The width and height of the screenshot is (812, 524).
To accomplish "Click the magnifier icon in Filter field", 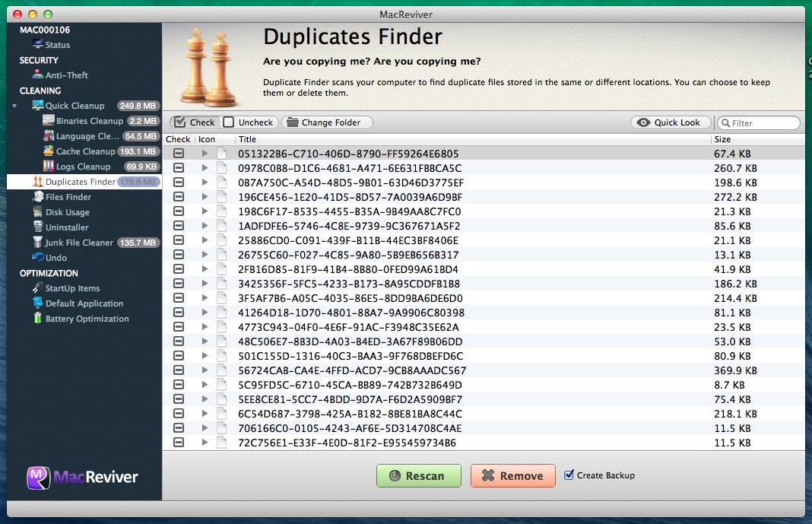I will pyautogui.click(x=726, y=122).
